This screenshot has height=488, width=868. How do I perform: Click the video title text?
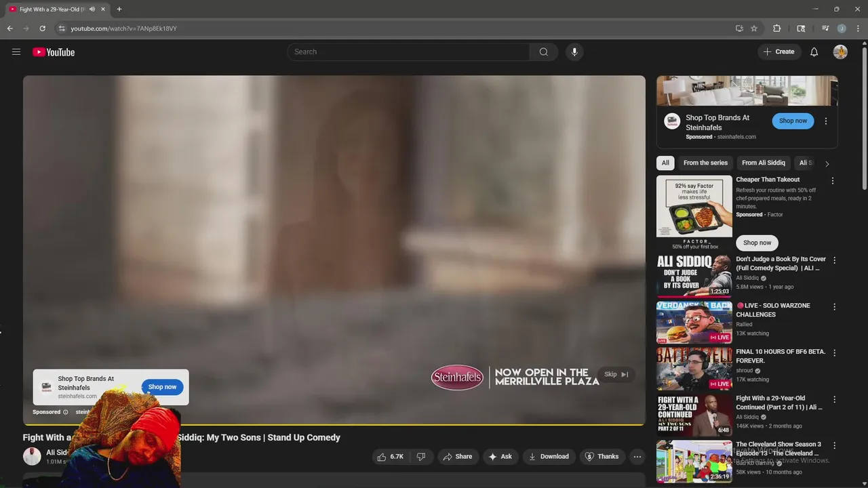pos(182,438)
